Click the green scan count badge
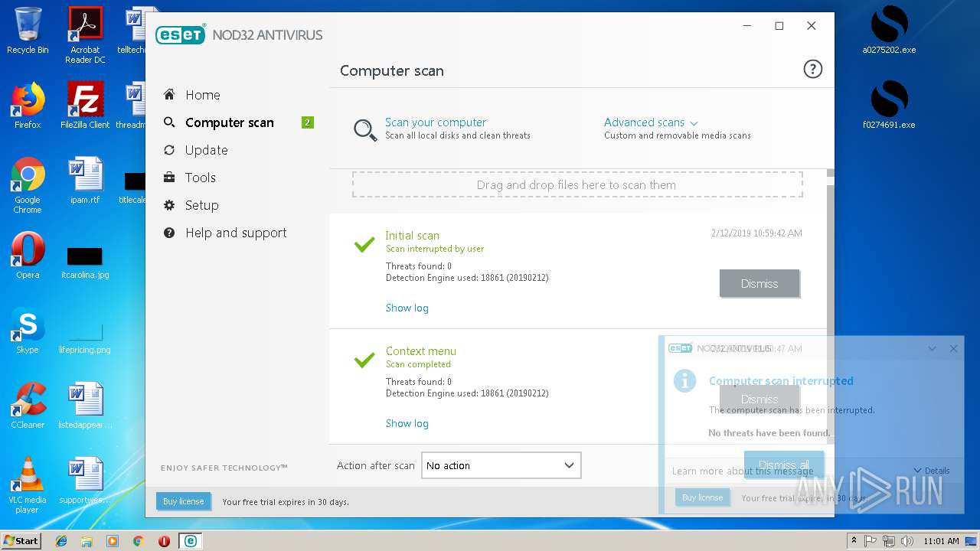 coord(307,122)
